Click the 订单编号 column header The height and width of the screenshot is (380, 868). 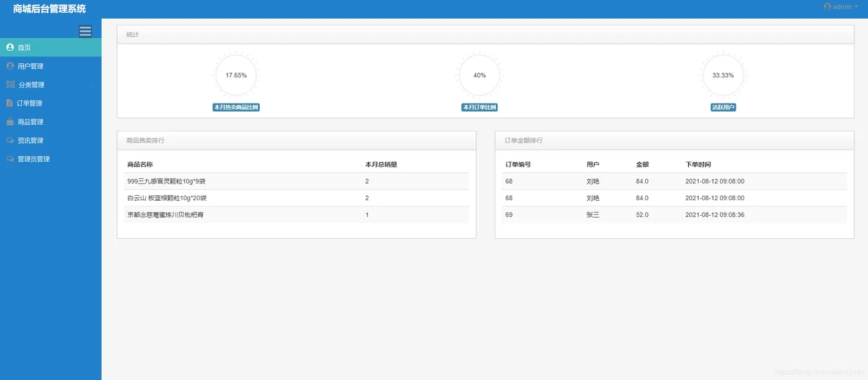(518, 164)
